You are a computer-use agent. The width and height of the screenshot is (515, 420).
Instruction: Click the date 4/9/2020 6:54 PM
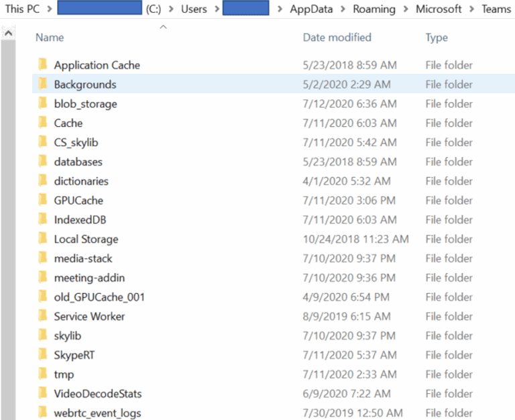(346, 297)
